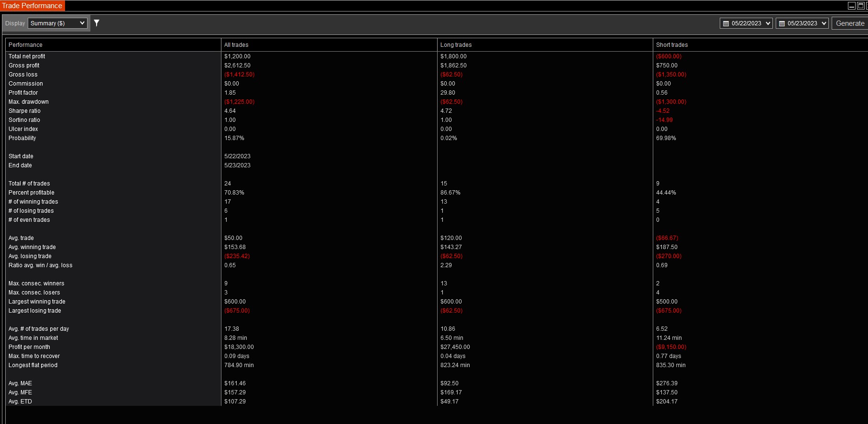Screen dimensions: 868x424
Task: Click All trades net profit $1,200.00
Action: [x=237, y=56]
